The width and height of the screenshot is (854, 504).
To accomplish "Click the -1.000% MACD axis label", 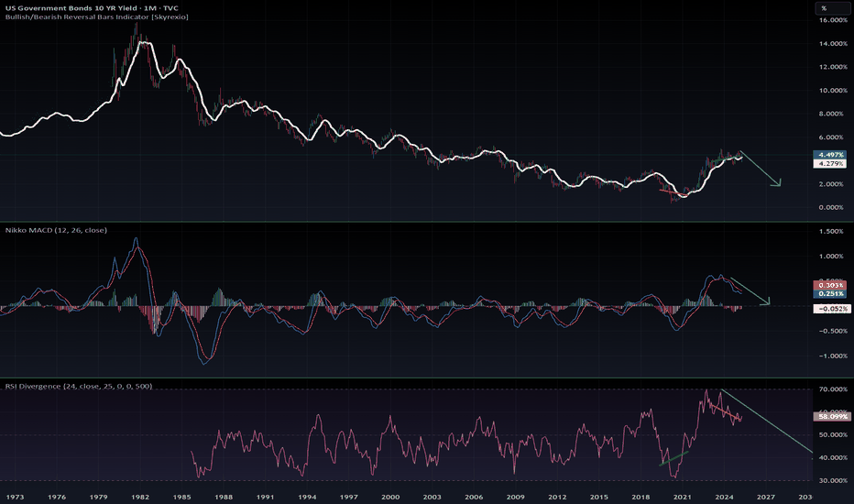I will click(832, 356).
